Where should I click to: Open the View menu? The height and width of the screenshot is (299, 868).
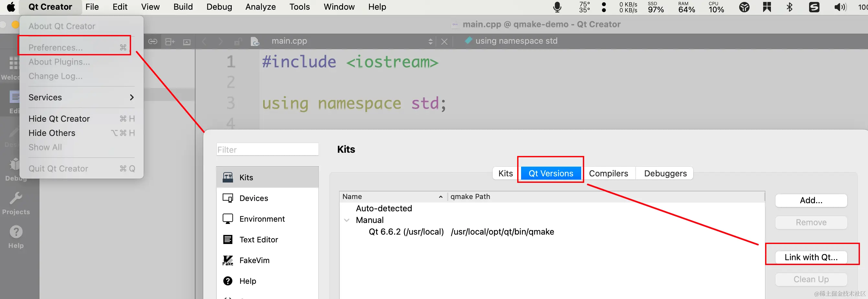(150, 7)
